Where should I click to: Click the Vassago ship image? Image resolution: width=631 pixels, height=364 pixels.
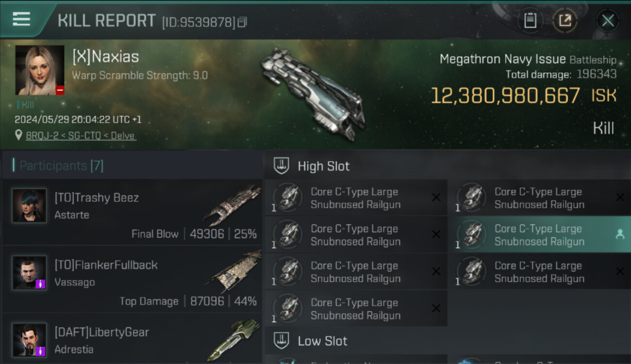click(x=234, y=272)
